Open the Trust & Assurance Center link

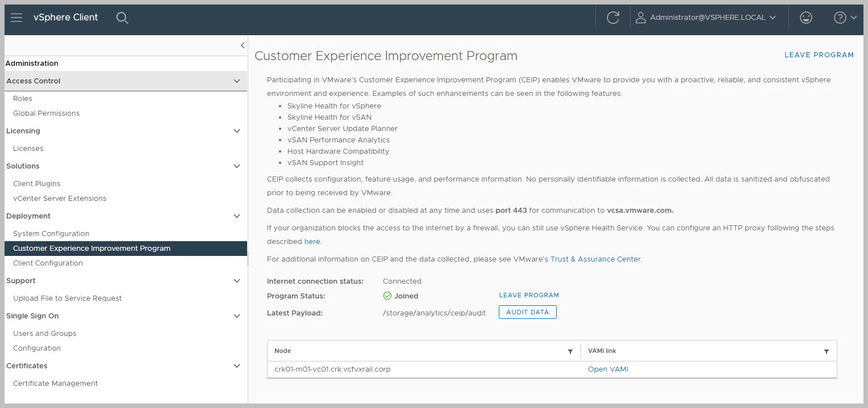[595, 259]
